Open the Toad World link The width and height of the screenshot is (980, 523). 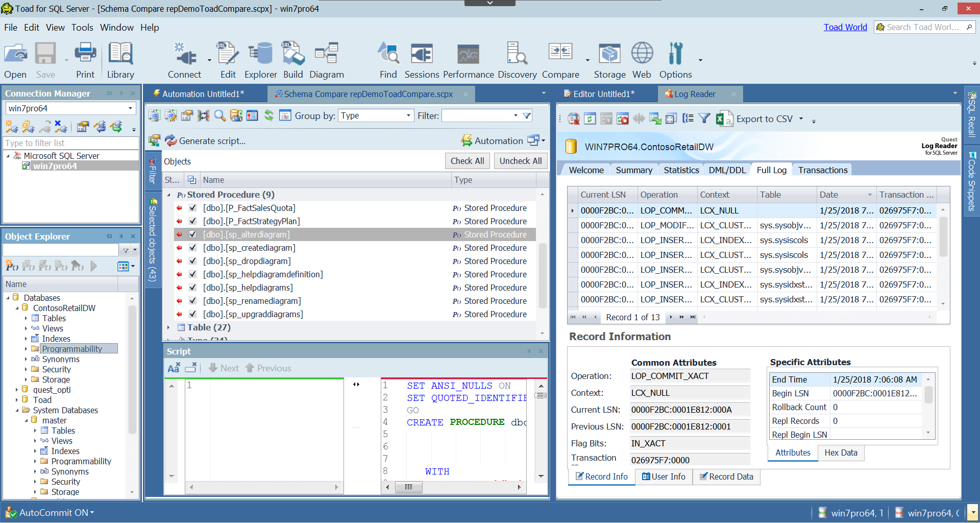tap(845, 27)
